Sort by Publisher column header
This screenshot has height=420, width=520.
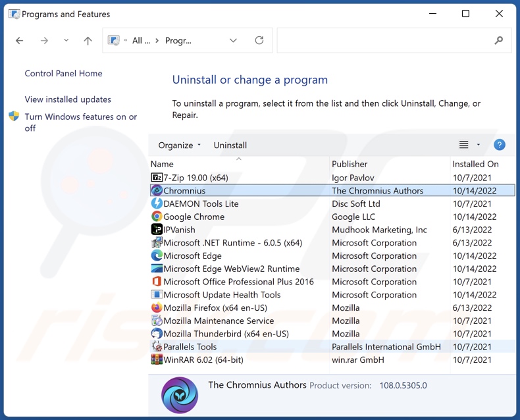point(350,164)
